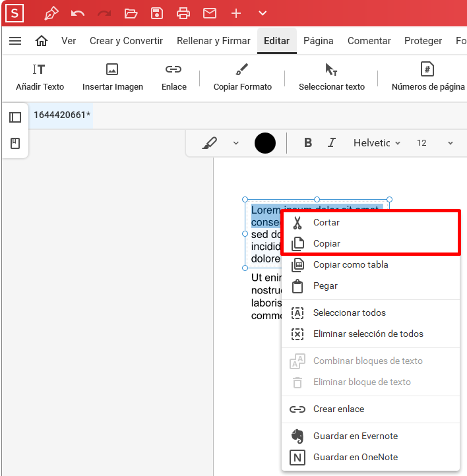
Task: Select Copiar como tabla
Action: click(371, 265)
